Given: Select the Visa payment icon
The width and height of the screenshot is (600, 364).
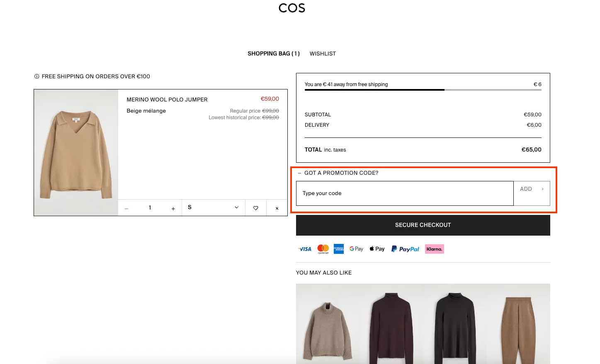Looking at the screenshot, I should (x=304, y=248).
